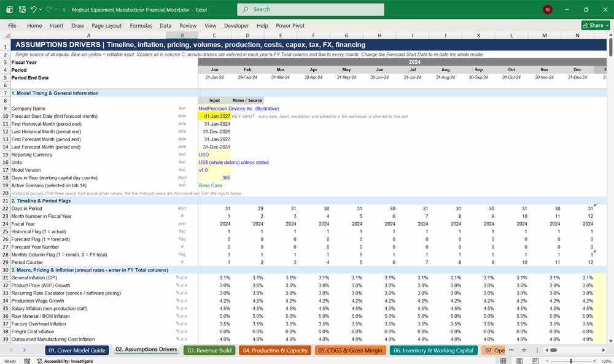Image resolution: width=614 pixels, height=364 pixels.
Task: Click the Undo arrow icon
Action: tap(33, 9)
